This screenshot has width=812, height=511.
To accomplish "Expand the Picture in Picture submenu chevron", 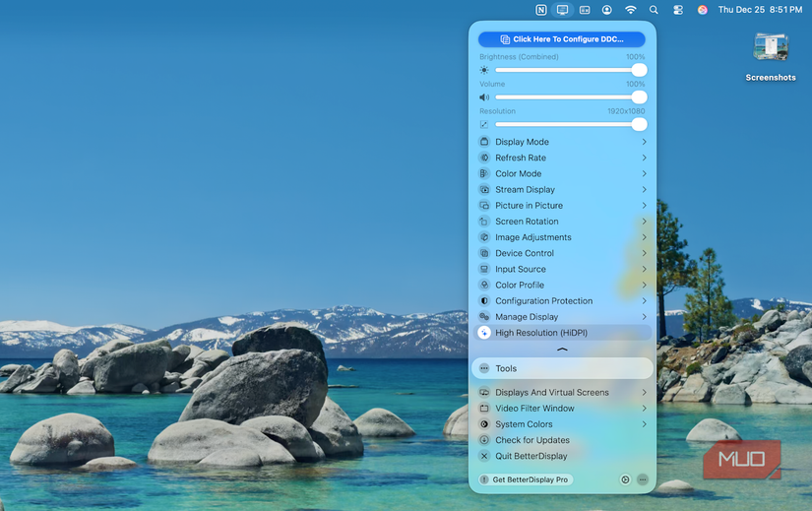I will click(645, 205).
